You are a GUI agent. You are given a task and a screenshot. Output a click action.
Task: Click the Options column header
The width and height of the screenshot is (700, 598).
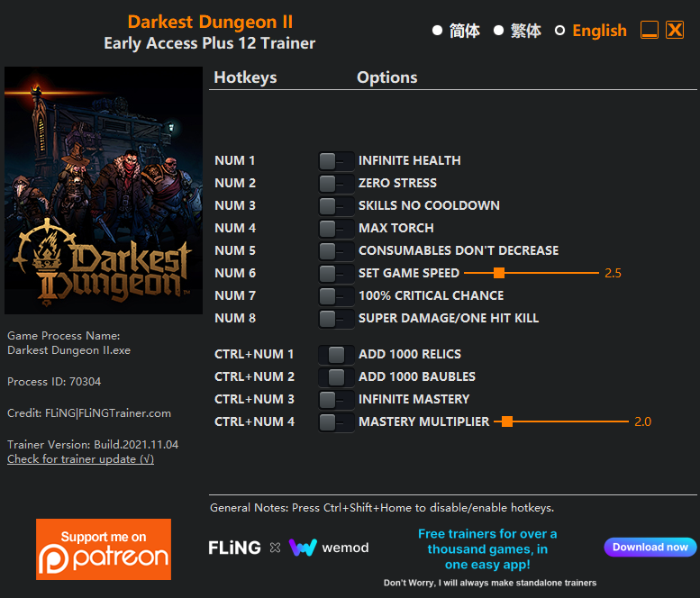(387, 77)
